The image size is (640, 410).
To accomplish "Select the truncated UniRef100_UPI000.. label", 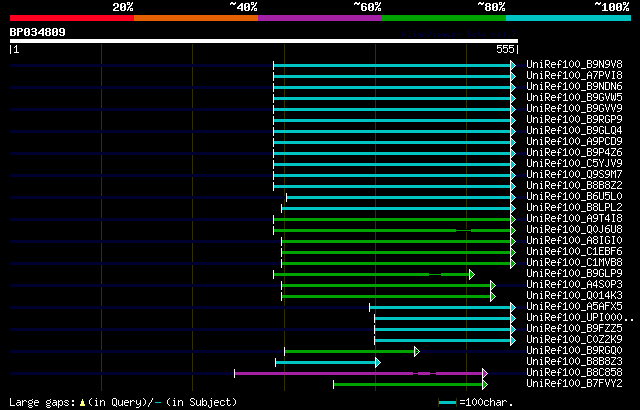I will (580, 318).
